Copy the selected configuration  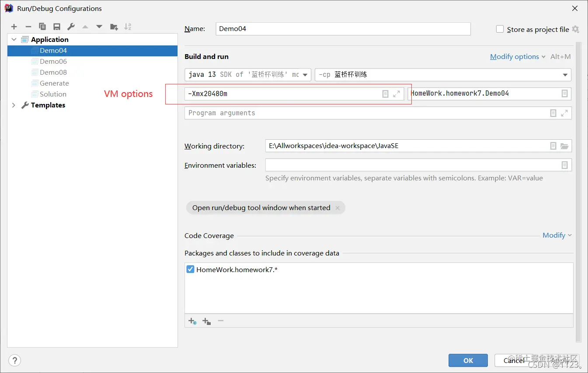point(42,27)
